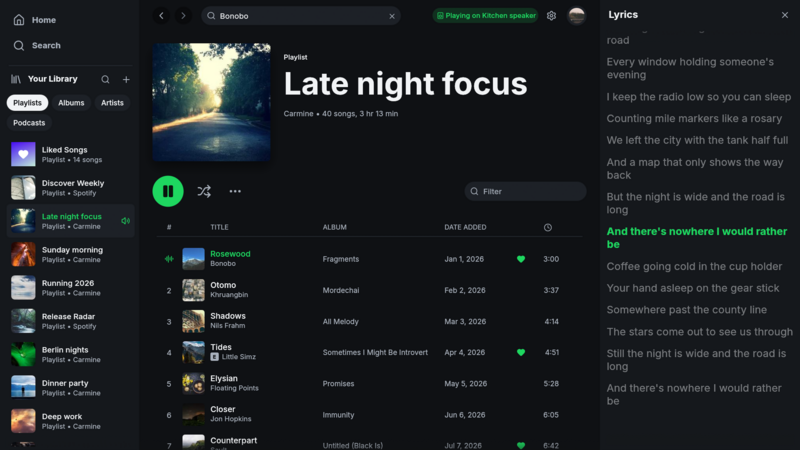
Task: Open artist link Khruangbin
Action: pos(229,295)
